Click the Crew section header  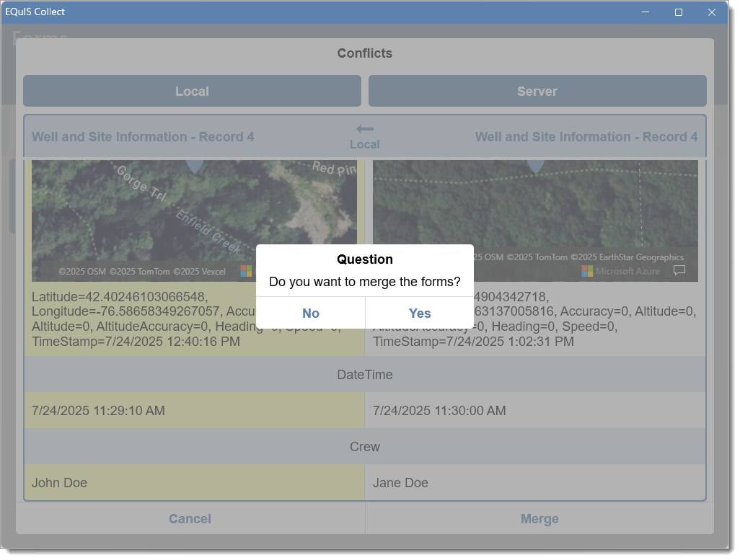pos(365,446)
